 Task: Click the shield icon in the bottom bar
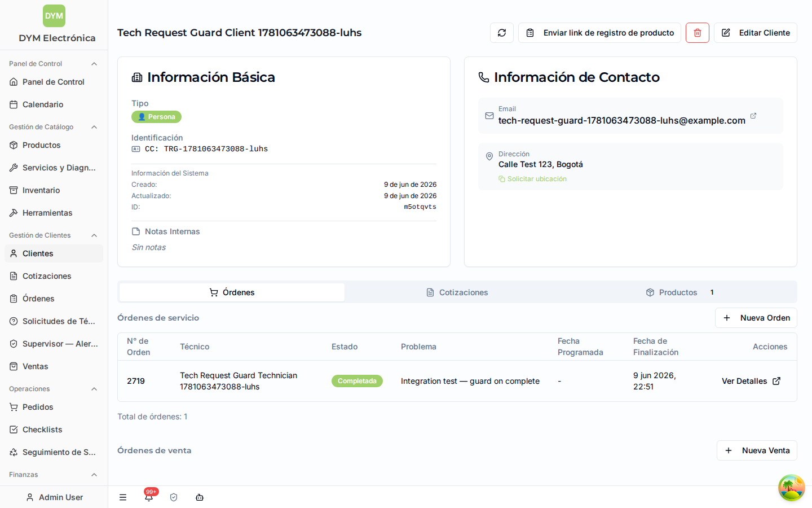tap(174, 497)
